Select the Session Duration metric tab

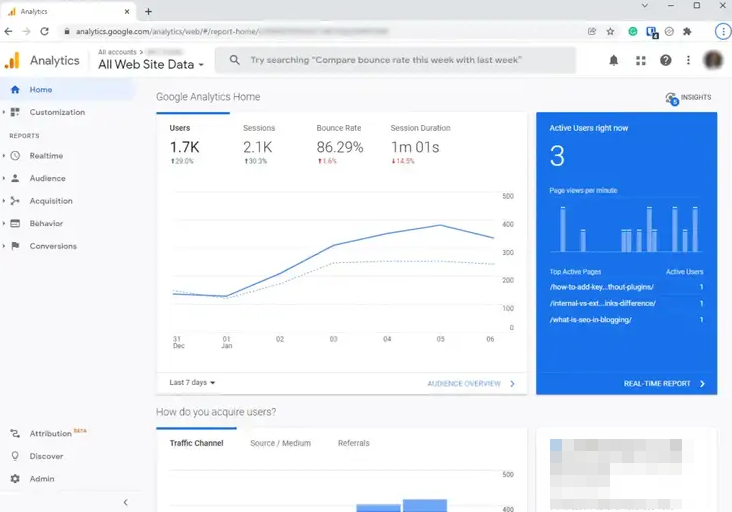420,144
